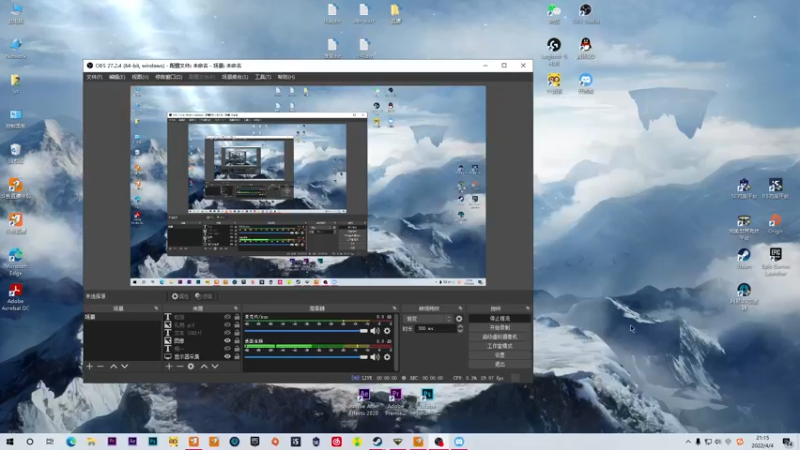Open Task View from taskbar

pyautogui.click(x=50, y=441)
